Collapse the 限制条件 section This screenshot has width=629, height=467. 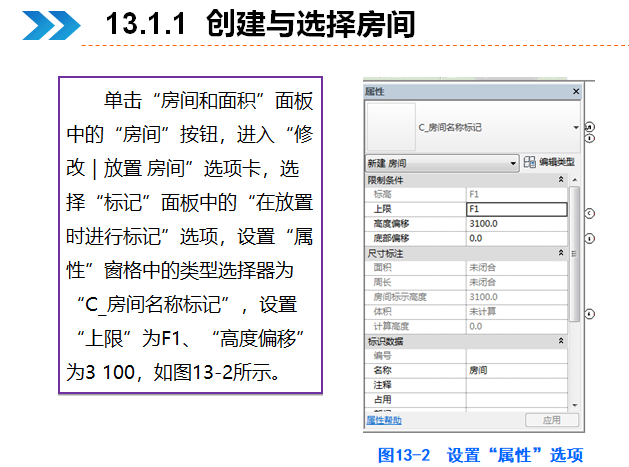(x=561, y=179)
